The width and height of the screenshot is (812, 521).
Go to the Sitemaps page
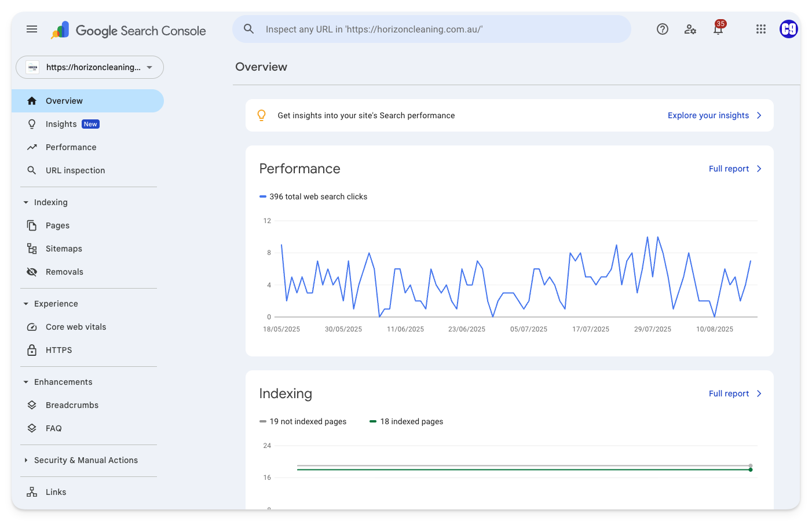coord(64,249)
